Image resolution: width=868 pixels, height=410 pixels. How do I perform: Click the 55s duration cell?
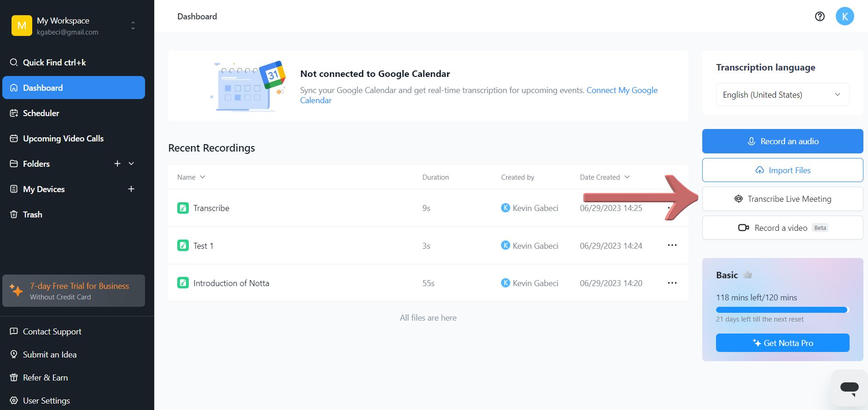click(x=428, y=283)
